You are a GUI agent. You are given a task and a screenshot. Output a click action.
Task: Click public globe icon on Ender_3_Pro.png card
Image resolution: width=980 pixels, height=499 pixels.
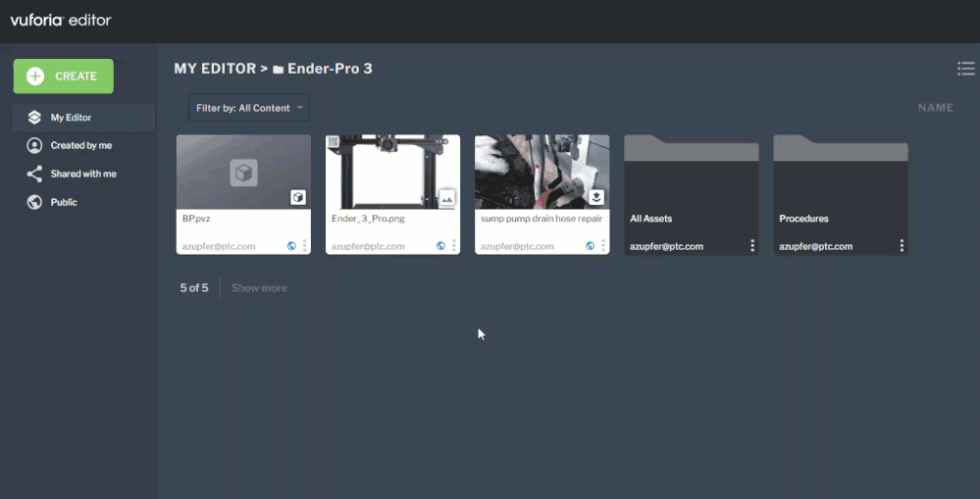(x=440, y=246)
